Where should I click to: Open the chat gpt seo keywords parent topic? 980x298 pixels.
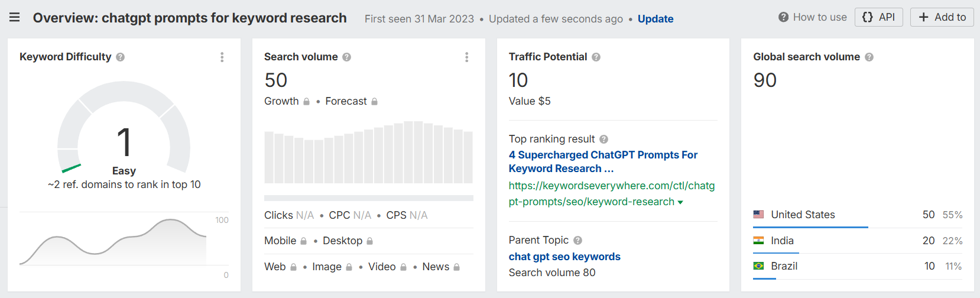tap(564, 257)
